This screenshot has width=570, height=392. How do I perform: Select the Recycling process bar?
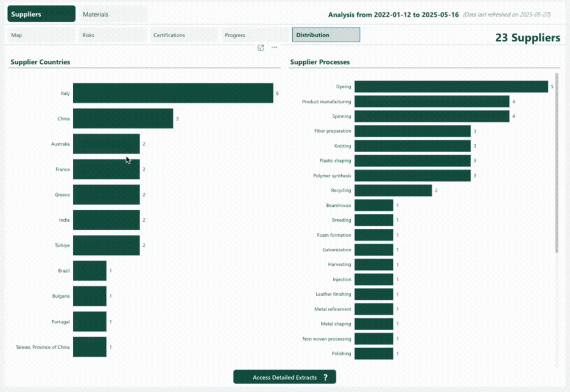point(393,191)
